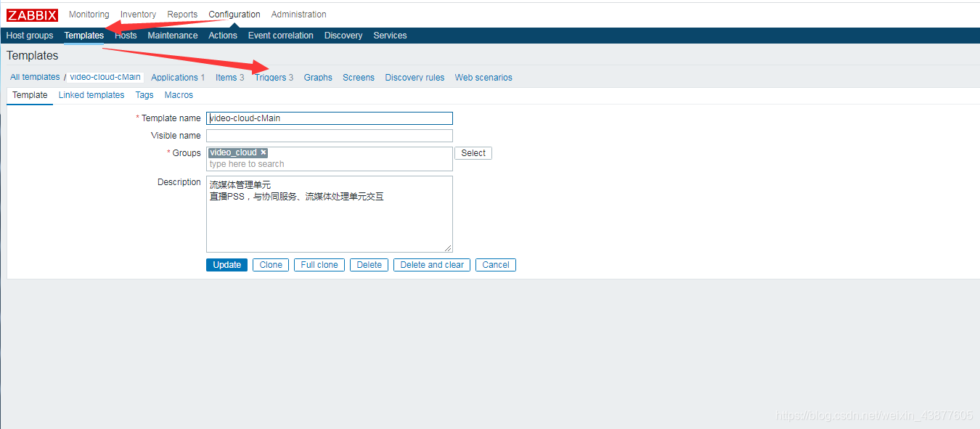Open Actions configuration
980x429 pixels.
point(223,36)
